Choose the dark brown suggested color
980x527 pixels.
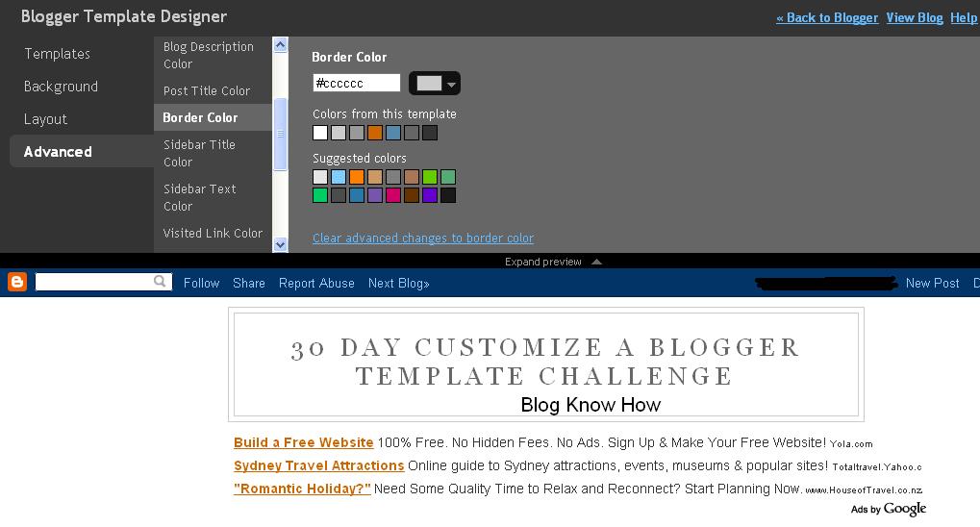point(412,195)
